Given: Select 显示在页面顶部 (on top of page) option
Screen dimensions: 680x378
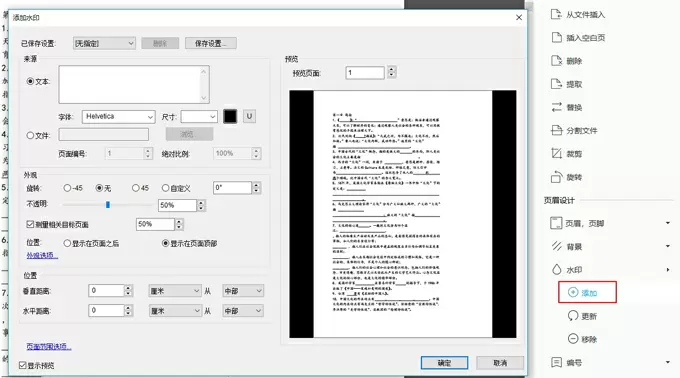Looking at the screenshot, I should (x=165, y=243).
